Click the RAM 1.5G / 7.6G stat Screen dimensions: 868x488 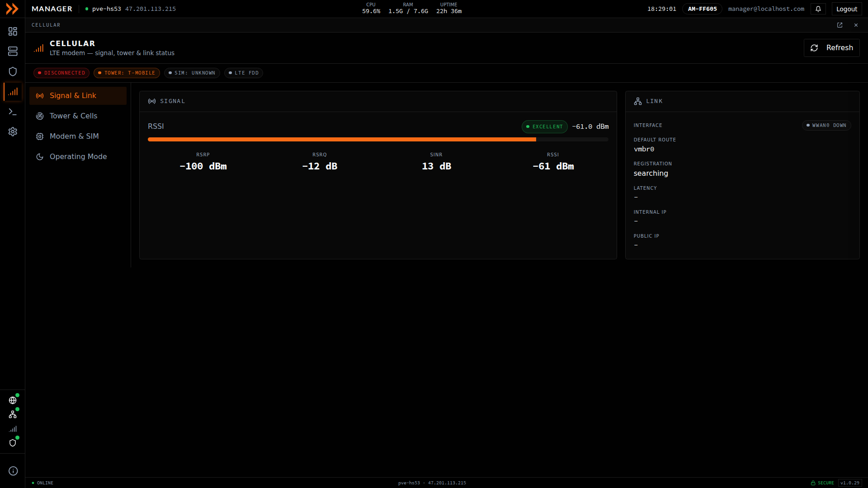[x=408, y=8]
